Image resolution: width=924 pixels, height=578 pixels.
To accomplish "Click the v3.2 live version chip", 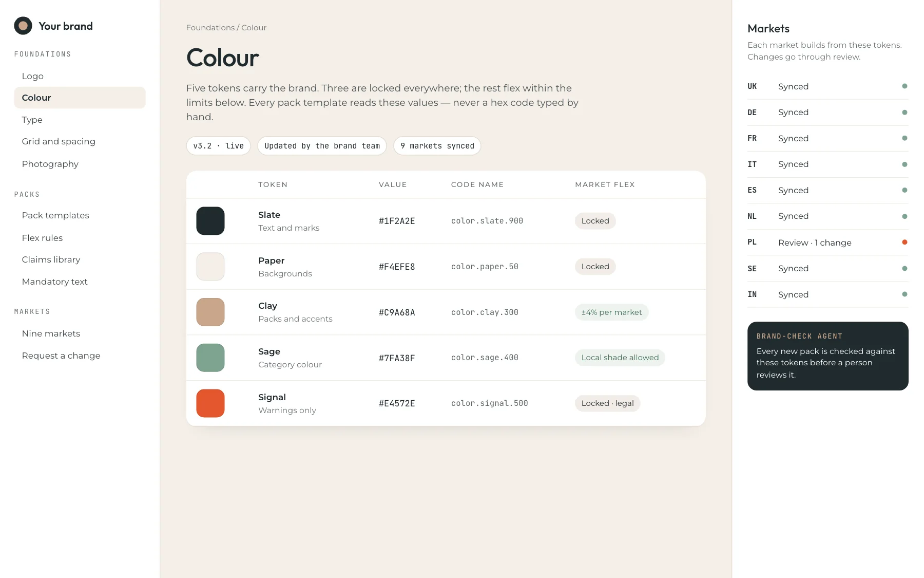I will 218,146.
